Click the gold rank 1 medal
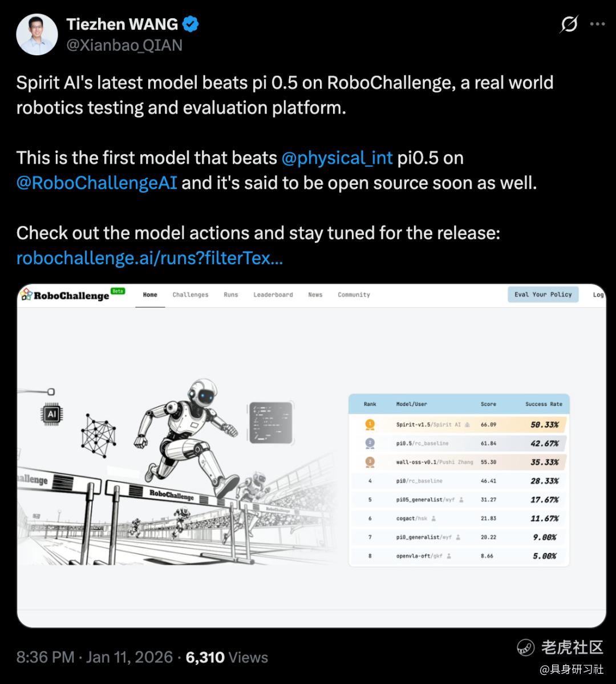The height and width of the screenshot is (684, 616). [370, 424]
